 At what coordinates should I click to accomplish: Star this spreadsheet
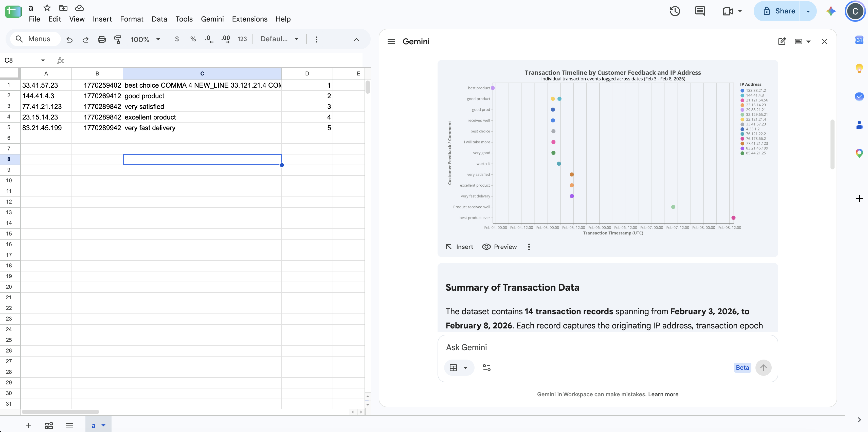pos(47,8)
